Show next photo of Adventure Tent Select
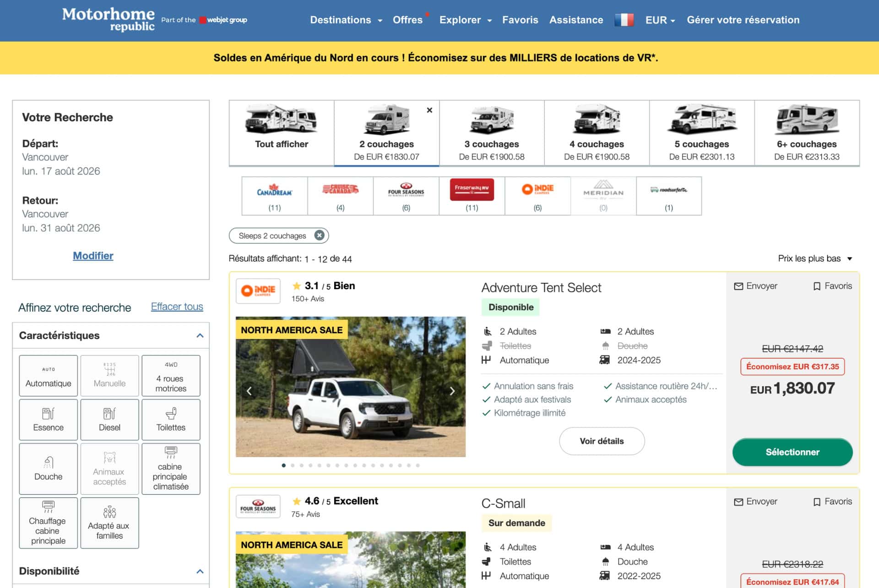The image size is (879, 588). (x=452, y=391)
